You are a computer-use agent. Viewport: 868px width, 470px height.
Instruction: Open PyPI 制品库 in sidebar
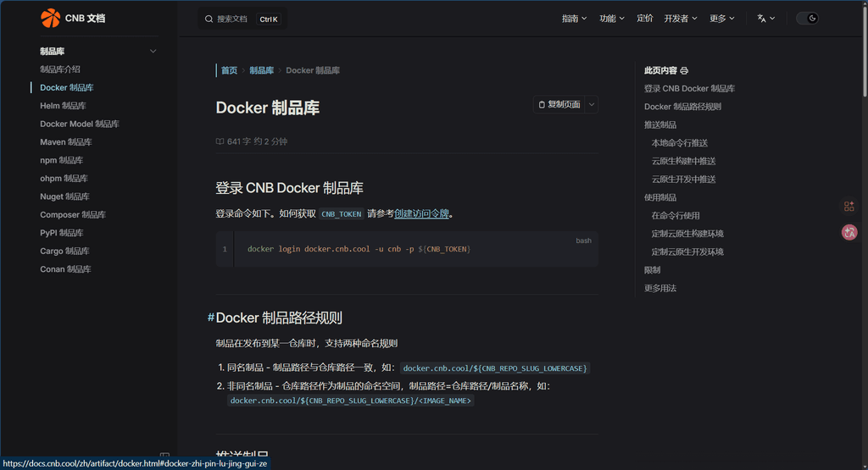click(62, 233)
